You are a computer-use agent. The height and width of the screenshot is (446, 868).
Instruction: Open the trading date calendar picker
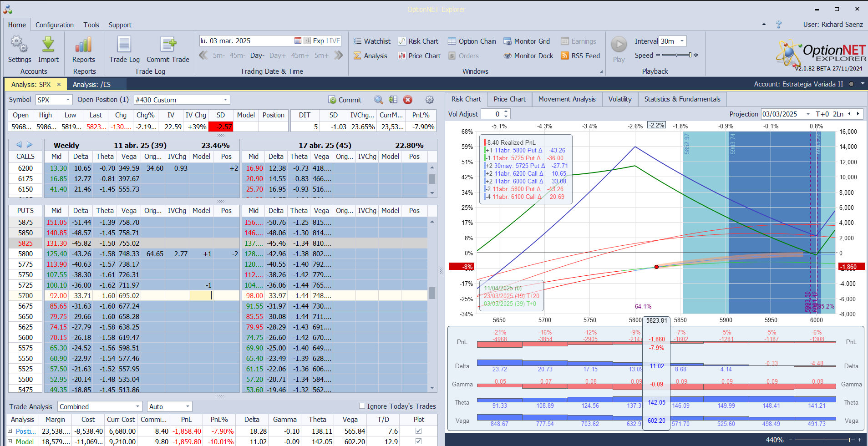tap(298, 41)
